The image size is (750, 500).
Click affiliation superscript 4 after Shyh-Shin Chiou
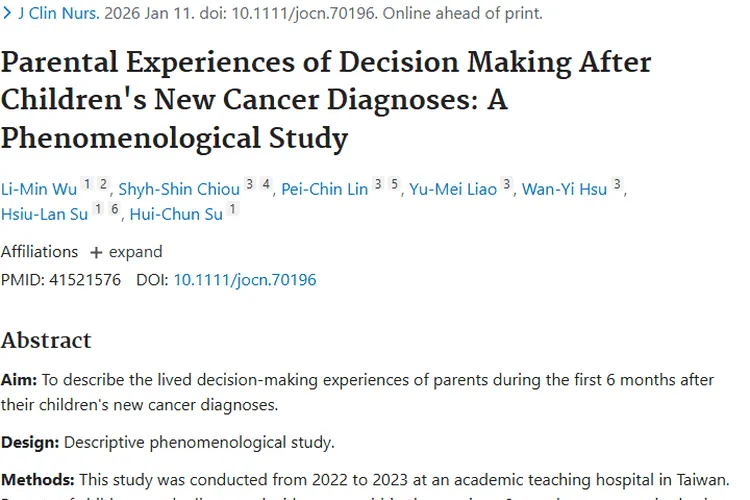coord(266,184)
